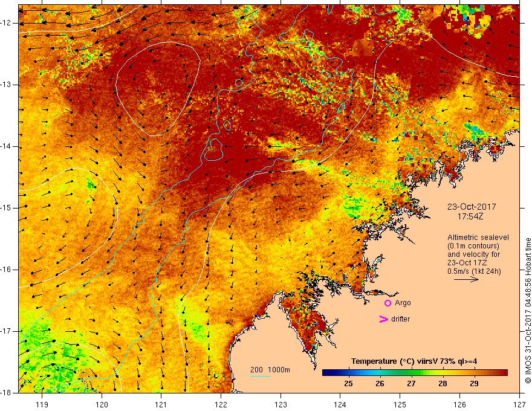Viewport: 532px width, 411px height.
Task: Click latitude axis label -17
Action: (6, 331)
